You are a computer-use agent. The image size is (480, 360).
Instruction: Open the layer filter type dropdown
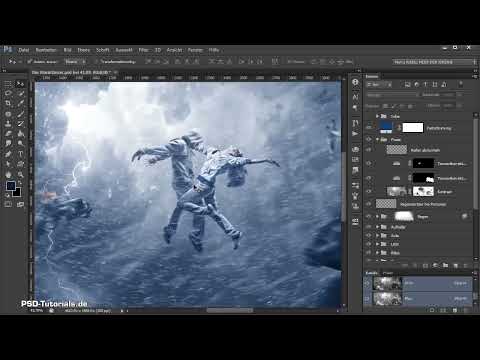click(x=378, y=85)
